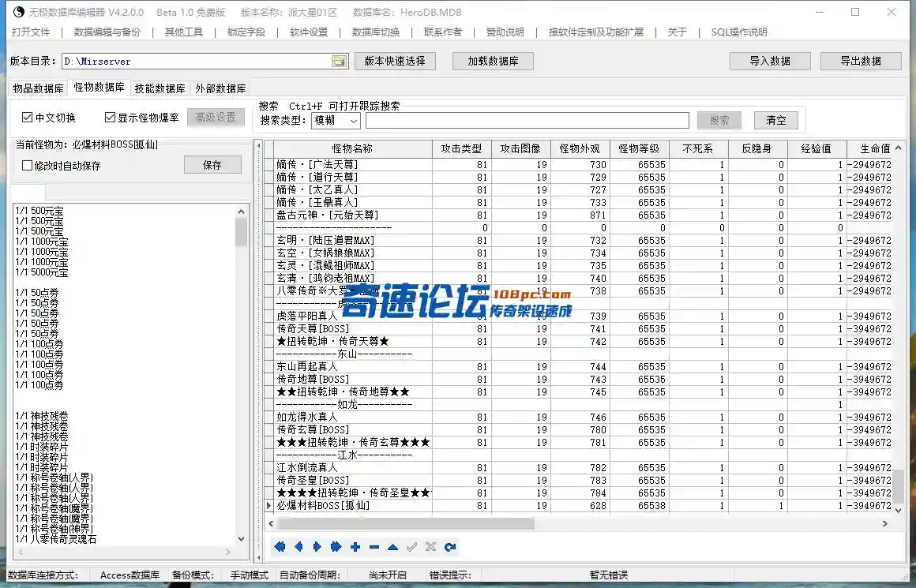Screen dimensions: 916x588
Task: Switch to the 物品数据库 tab
Action: coord(39,88)
